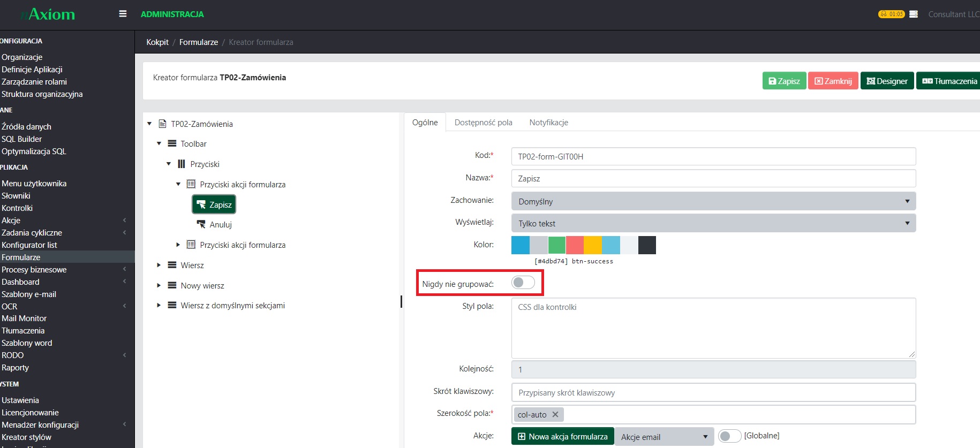Click the icon of Wiersz z domyślnymi sekcjami
The image size is (980, 448).
point(172,305)
